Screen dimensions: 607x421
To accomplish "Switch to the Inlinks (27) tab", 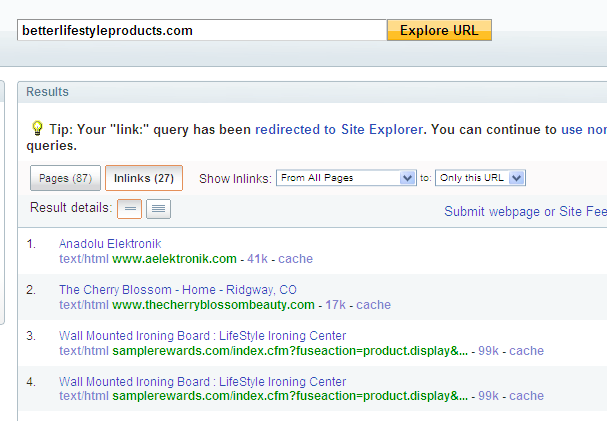I will coord(143,178).
